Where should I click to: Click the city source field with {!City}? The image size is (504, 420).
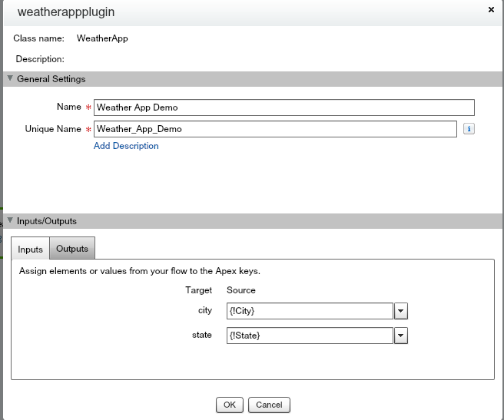tap(310, 311)
